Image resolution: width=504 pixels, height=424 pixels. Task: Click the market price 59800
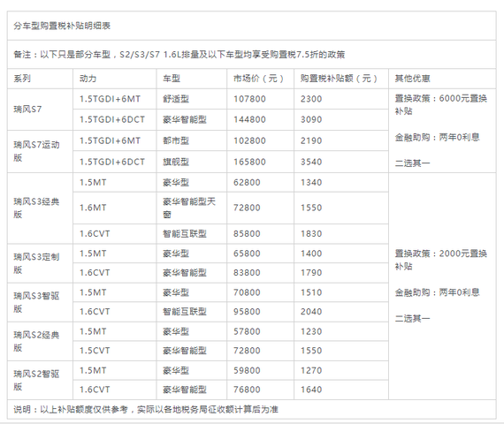point(247,370)
